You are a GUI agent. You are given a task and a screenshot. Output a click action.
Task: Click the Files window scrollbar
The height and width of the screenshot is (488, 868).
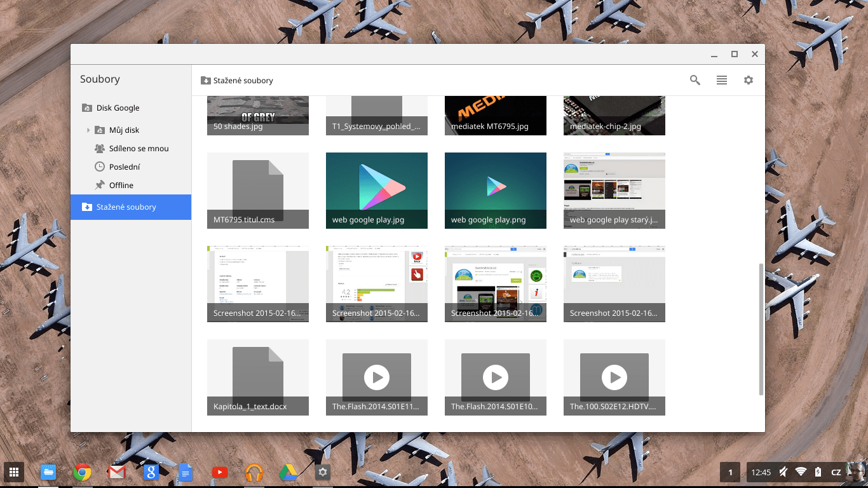(761, 330)
